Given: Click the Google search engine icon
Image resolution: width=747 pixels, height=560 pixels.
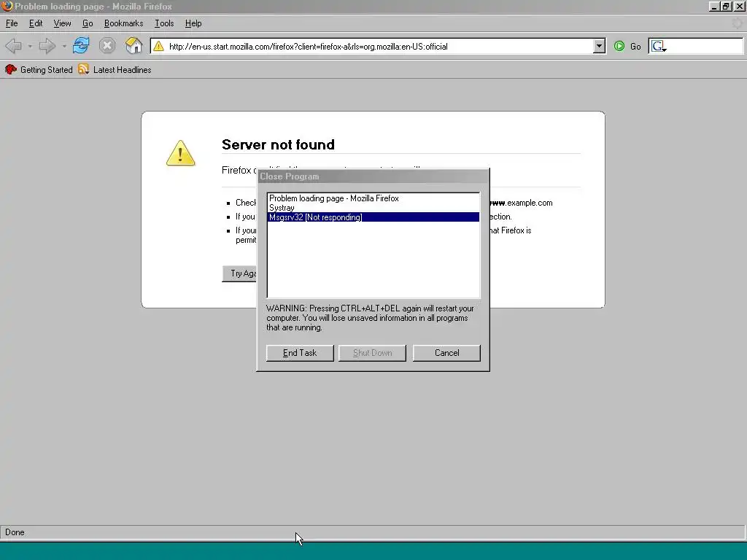Looking at the screenshot, I should [x=659, y=46].
